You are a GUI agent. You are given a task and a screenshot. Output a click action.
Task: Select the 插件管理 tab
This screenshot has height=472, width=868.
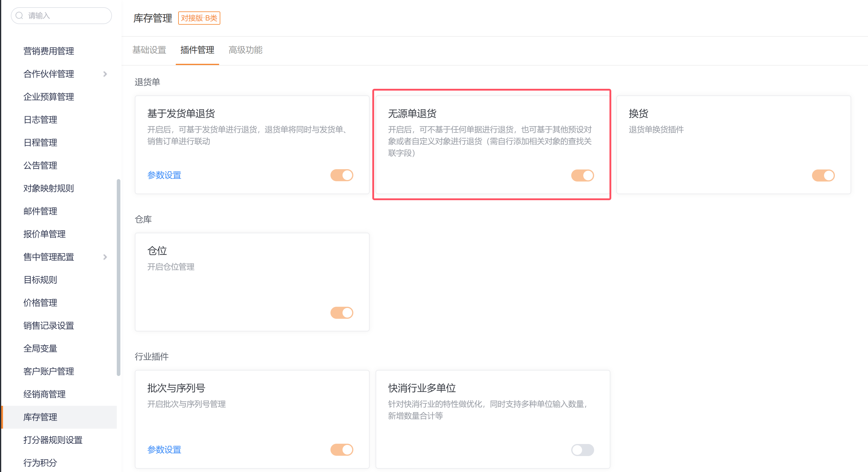[197, 50]
